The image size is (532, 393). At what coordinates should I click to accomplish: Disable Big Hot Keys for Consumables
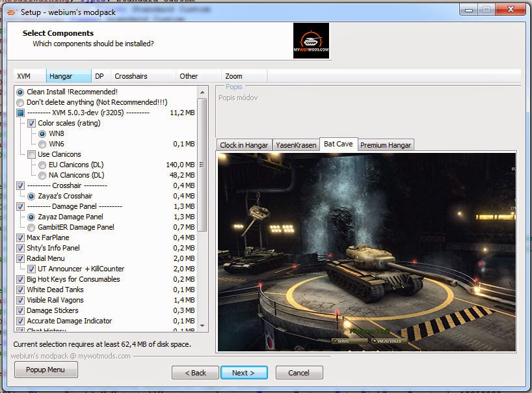point(20,279)
